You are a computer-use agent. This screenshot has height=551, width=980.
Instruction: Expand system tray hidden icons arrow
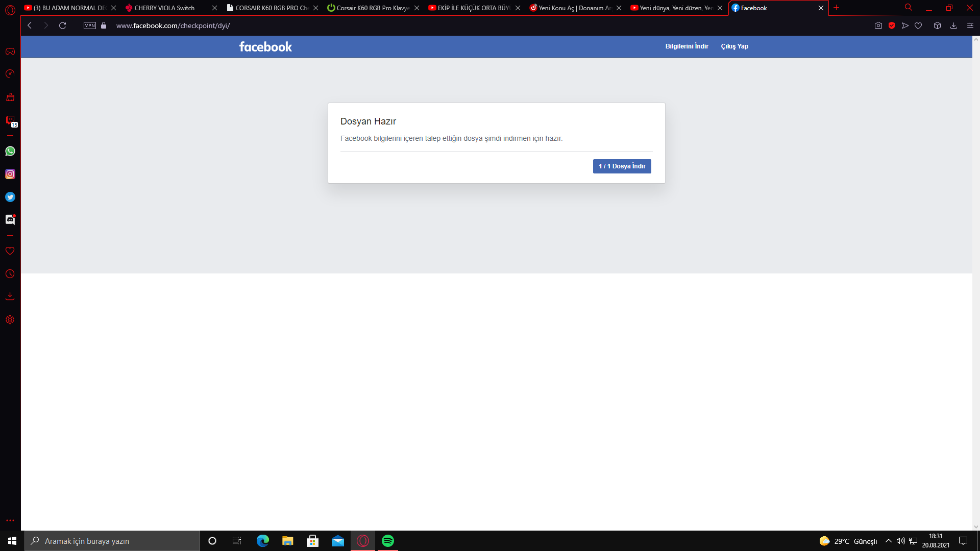888,541
